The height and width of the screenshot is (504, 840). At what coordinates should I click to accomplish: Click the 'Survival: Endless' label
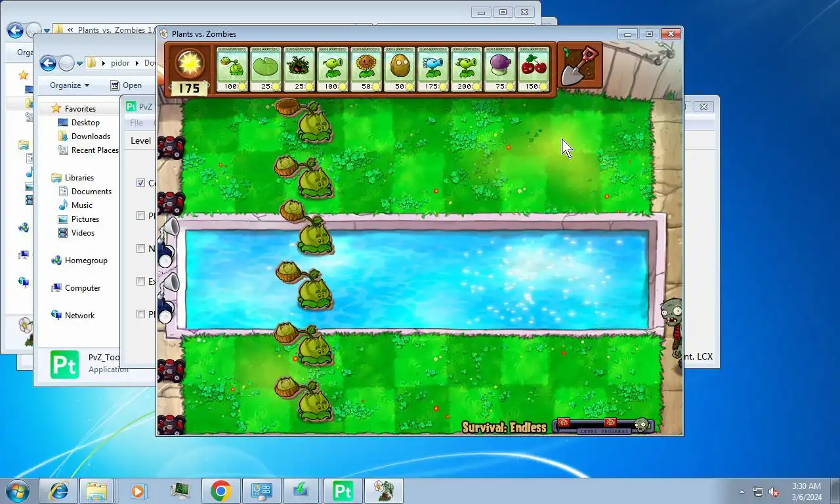pos(504,427)
